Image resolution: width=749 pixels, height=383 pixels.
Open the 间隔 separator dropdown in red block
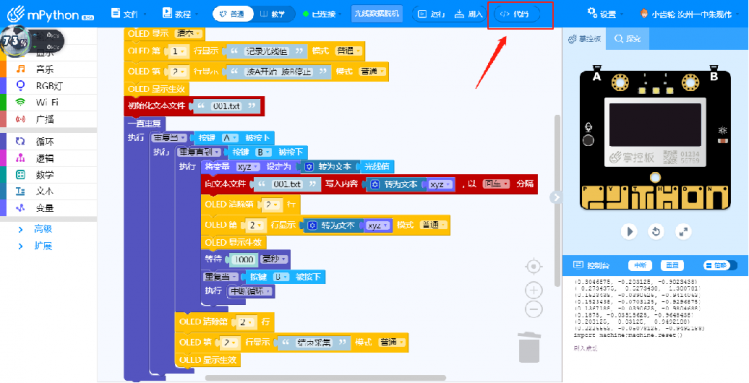pos(496,184)
